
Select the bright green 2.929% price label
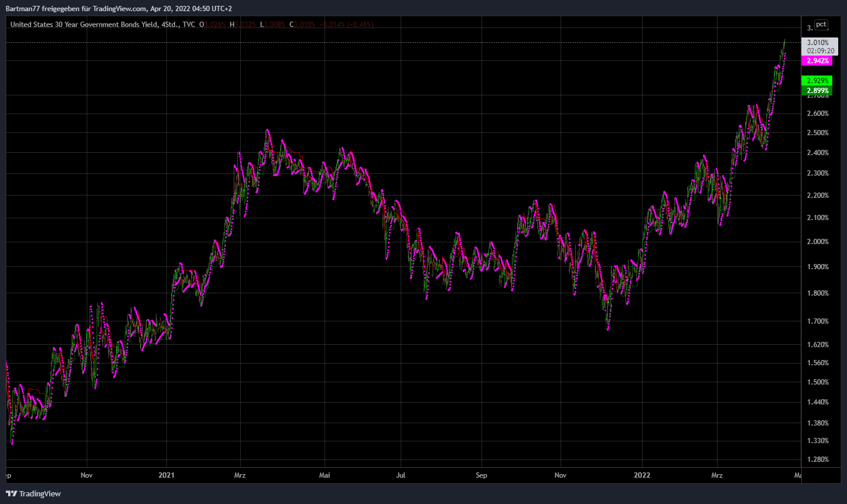pos(817,80)
